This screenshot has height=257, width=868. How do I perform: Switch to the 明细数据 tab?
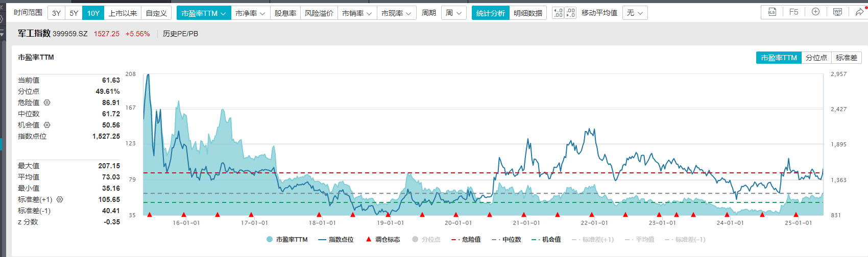click(x=528, y=13)
